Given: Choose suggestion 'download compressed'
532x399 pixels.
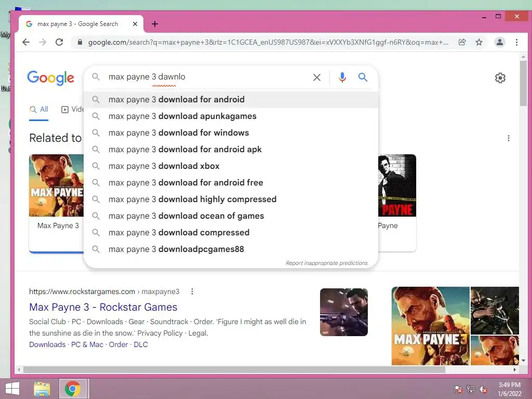Looking at the screenshot, I should (231, 232).
